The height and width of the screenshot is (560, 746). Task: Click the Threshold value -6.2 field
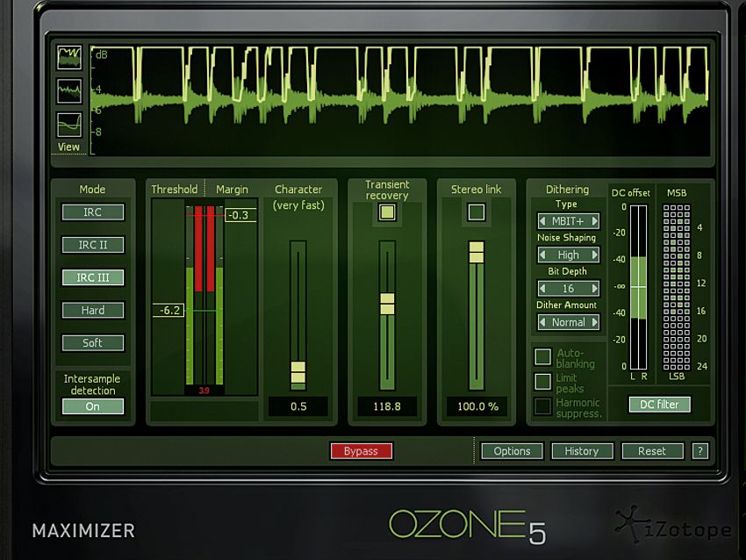pyautogui.click(x=169, y=311)
